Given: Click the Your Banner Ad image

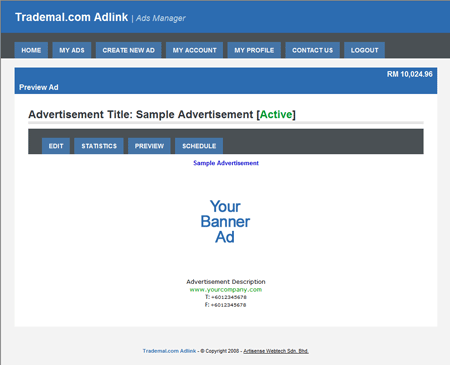Looking at the screenshot, I should coord(225,222).
